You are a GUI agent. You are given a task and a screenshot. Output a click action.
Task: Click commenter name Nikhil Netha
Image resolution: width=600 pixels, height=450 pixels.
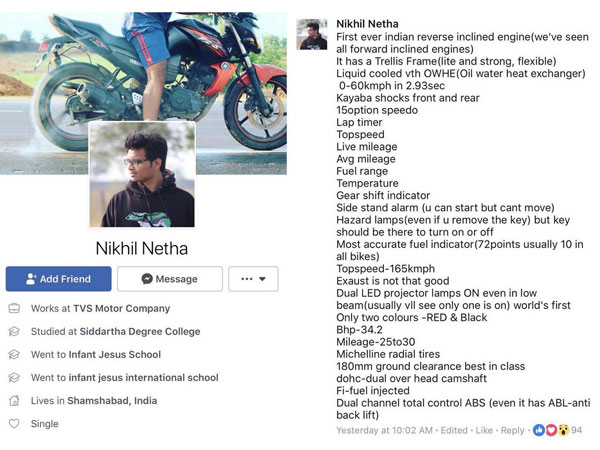pos(367,24)
